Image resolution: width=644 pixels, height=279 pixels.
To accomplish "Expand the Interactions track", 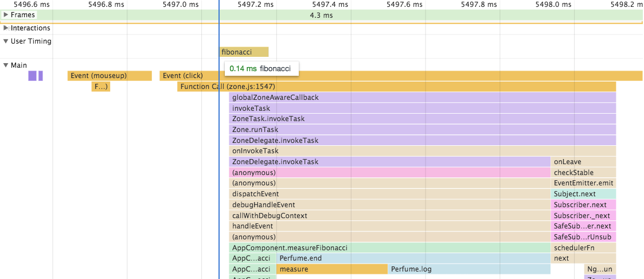I will click(x=5, y=28).
